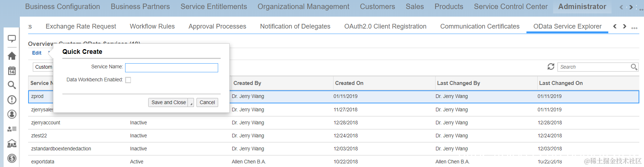Screen dimensions: 644x167
Task: Open the Service Control Center work center
Action: tap(511, 7)
